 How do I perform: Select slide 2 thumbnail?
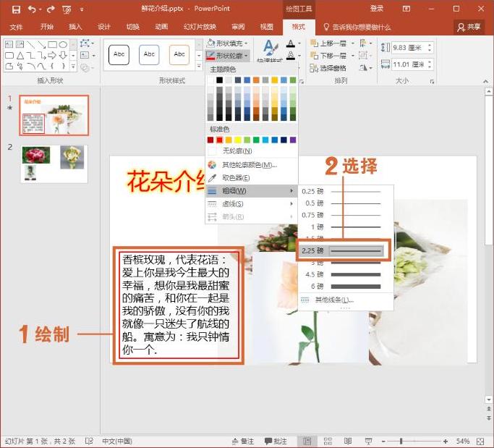click(x=54, y=164)
